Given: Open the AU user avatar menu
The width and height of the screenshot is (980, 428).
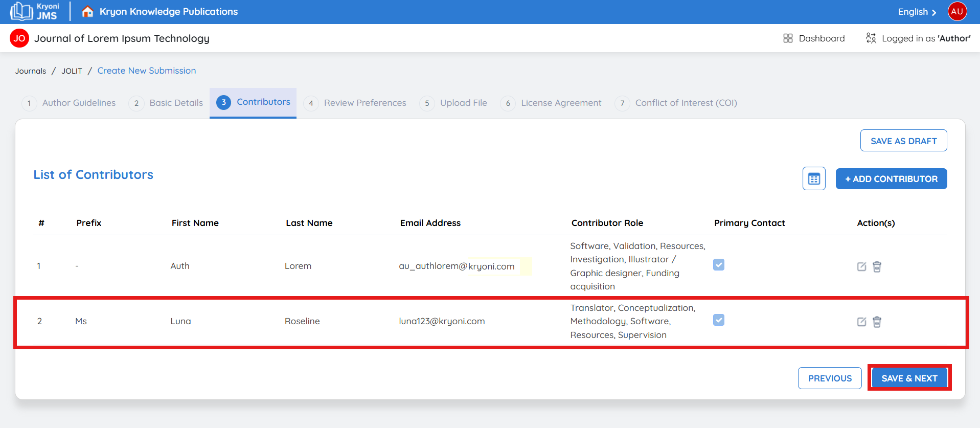Looking at the screenshot, I should click(x=957, y=11).
